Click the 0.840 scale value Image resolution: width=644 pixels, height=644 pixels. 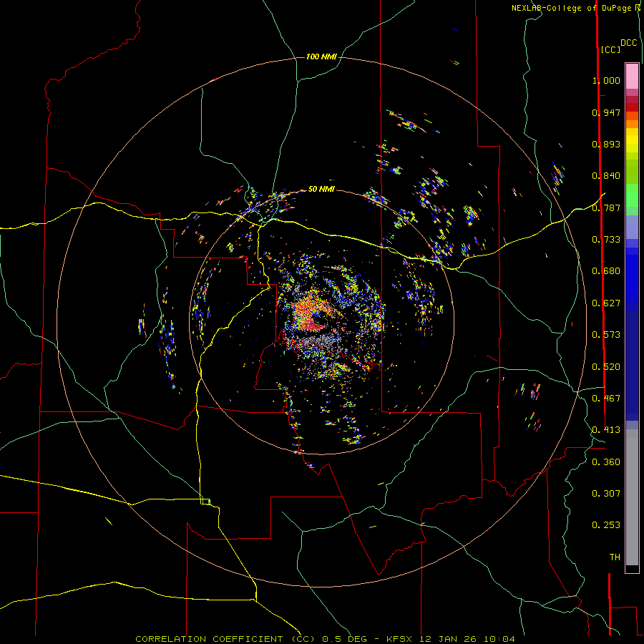point(606,176)
